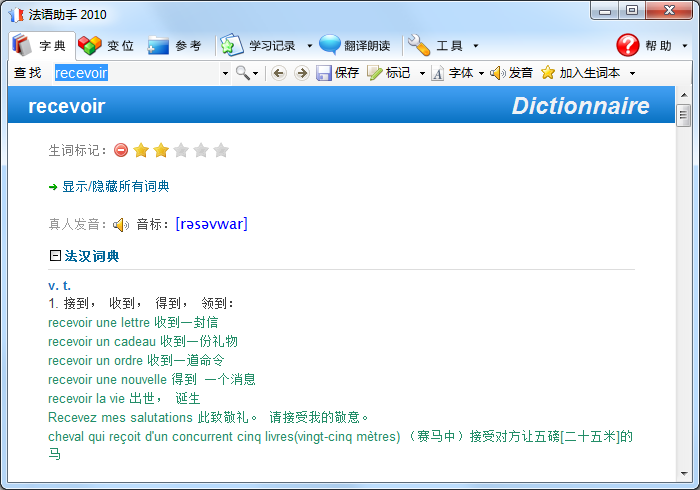Screen dimensions: 700x490
Task: Click the 标记 mark pencil icon
Action: (x=374, y=73)
